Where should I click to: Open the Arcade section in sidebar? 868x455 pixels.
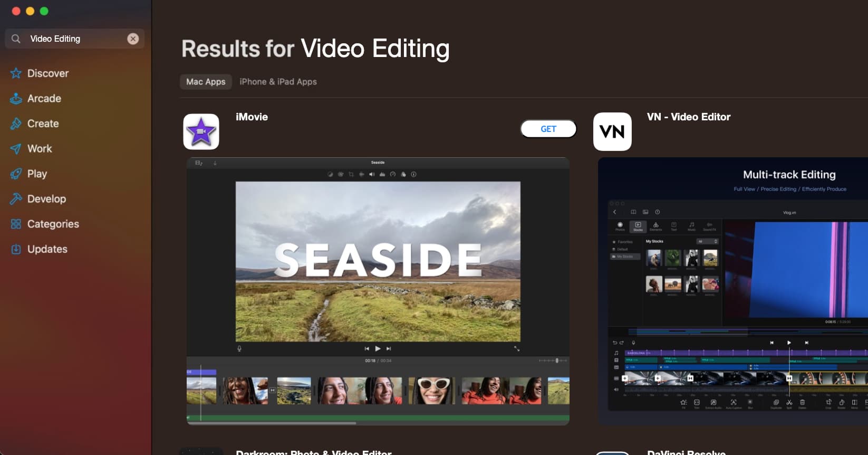pos(36,99)
